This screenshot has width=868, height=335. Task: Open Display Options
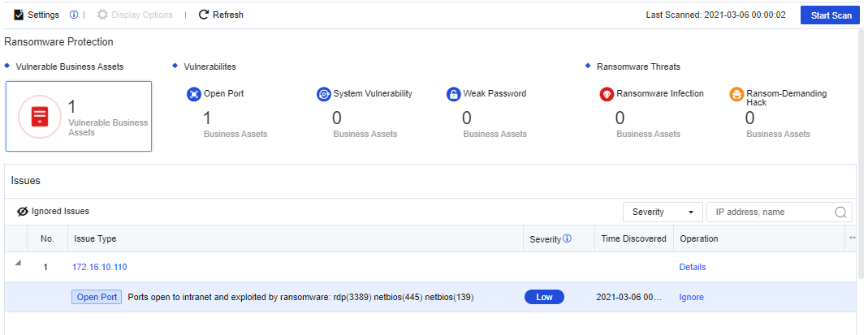[136, 15]
